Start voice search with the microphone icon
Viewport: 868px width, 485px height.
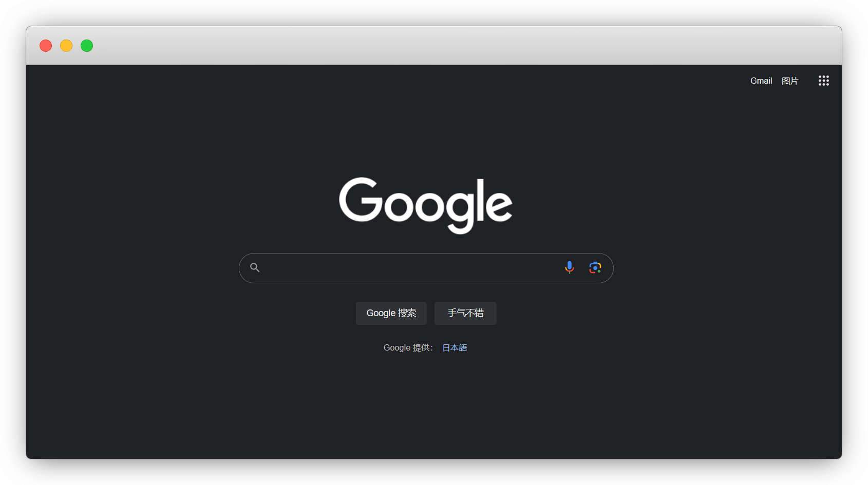pyautogui.click(x=569, y=267)
